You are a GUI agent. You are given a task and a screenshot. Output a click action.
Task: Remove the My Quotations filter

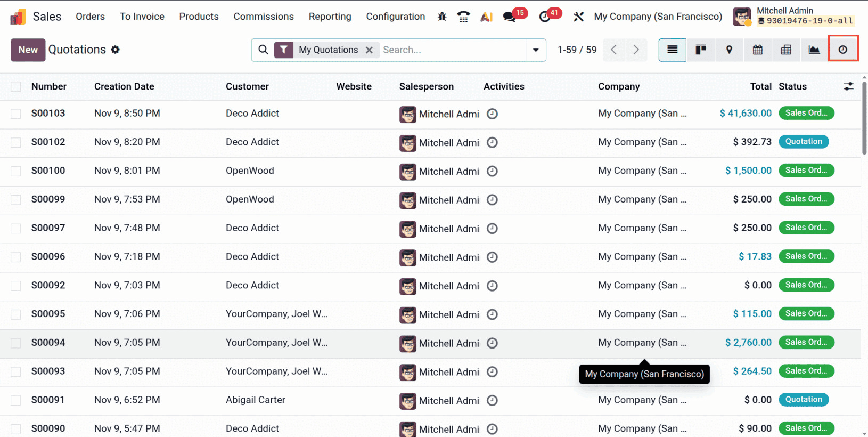[370, 50]
